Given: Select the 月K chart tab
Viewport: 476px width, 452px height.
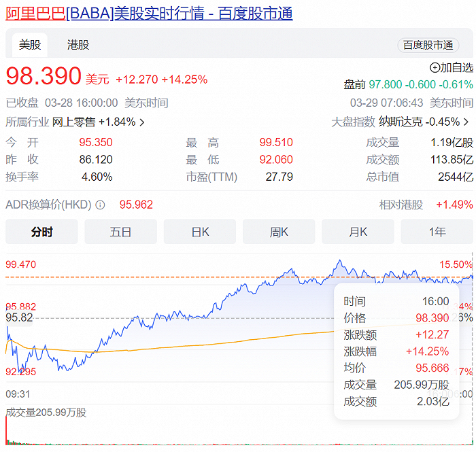Looking at the screenshot, I should click(358, 232).
